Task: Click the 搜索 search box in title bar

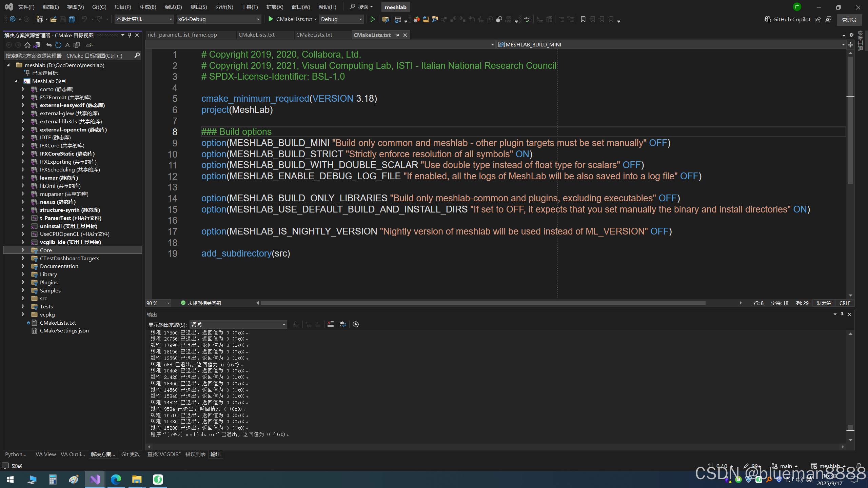Action: (361, 7)
